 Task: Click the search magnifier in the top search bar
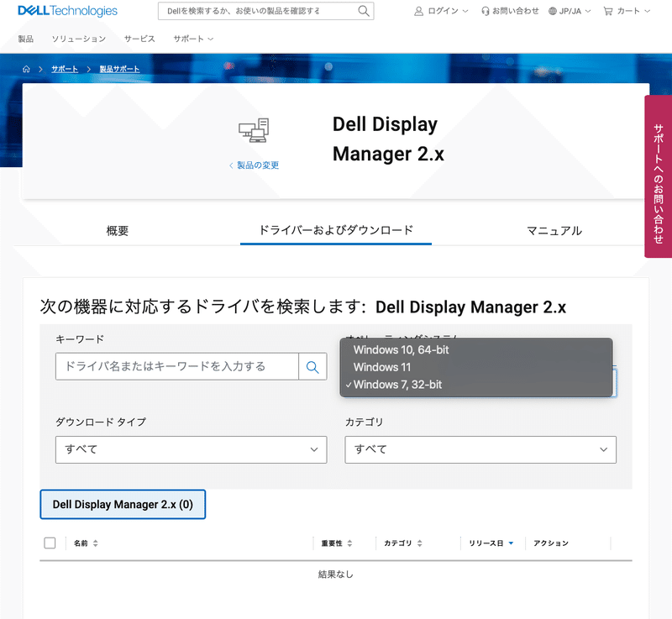click(x=363, y=11)
